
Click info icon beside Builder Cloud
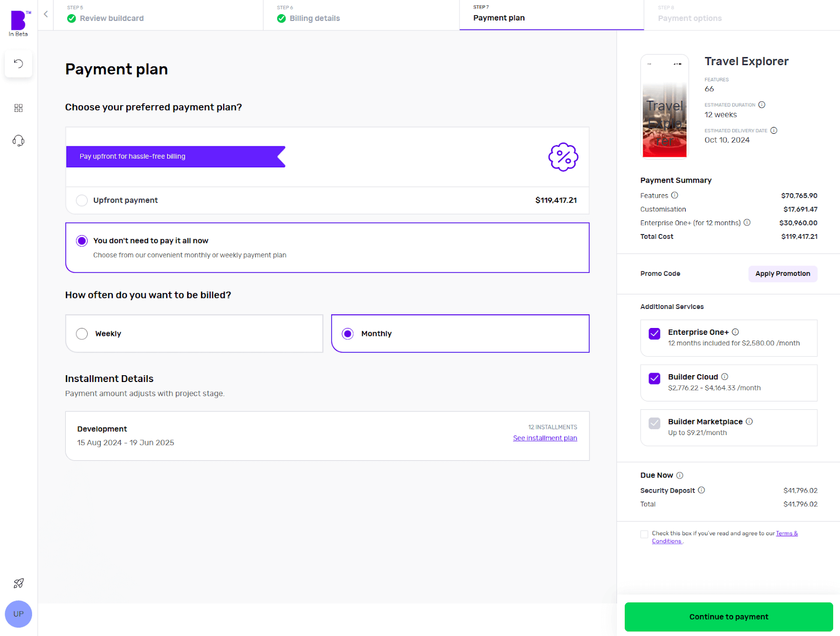tap(725, 377)
